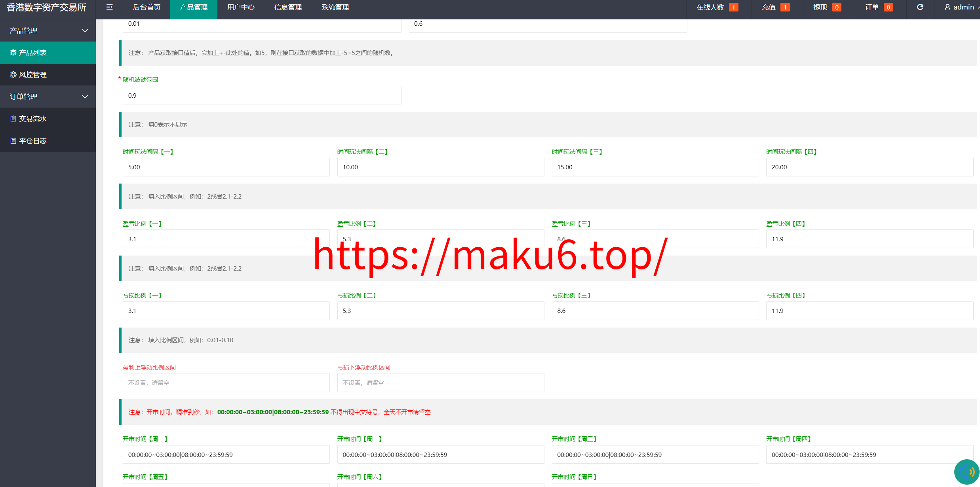
Task: Open 平仓日志 in sidebar
Action: (48, 141)
